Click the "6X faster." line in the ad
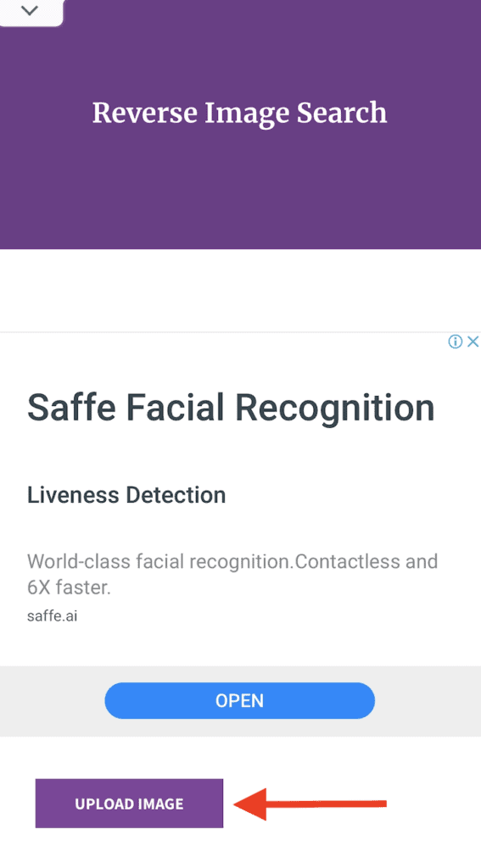 click(70, 588)
